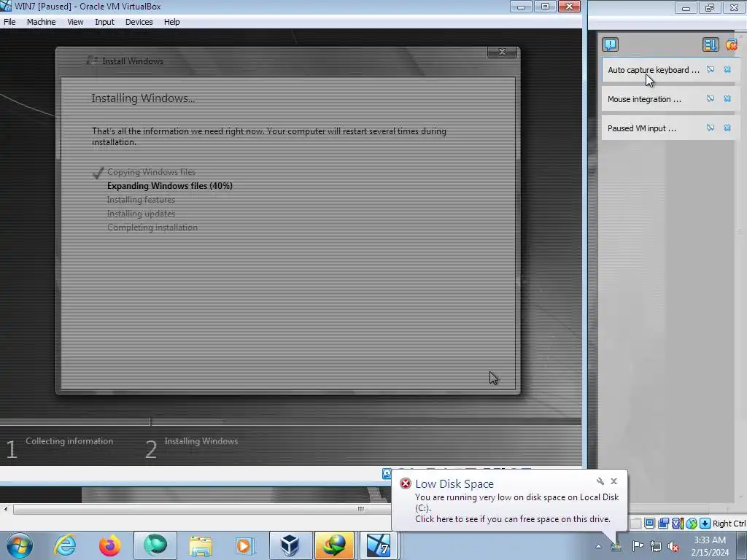Open the green globe app on the taskbar
The image size is (747, 560).
click(x=155, y=545)
